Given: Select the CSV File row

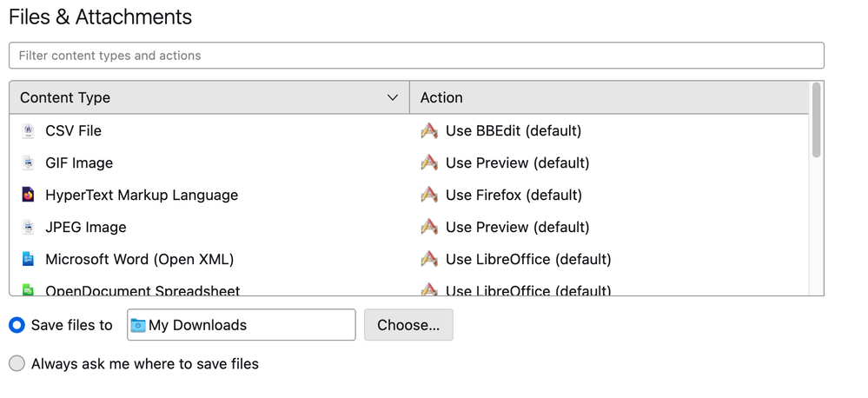Looking at the screenshot, I should pyautogui.click(x=217, y=131).
